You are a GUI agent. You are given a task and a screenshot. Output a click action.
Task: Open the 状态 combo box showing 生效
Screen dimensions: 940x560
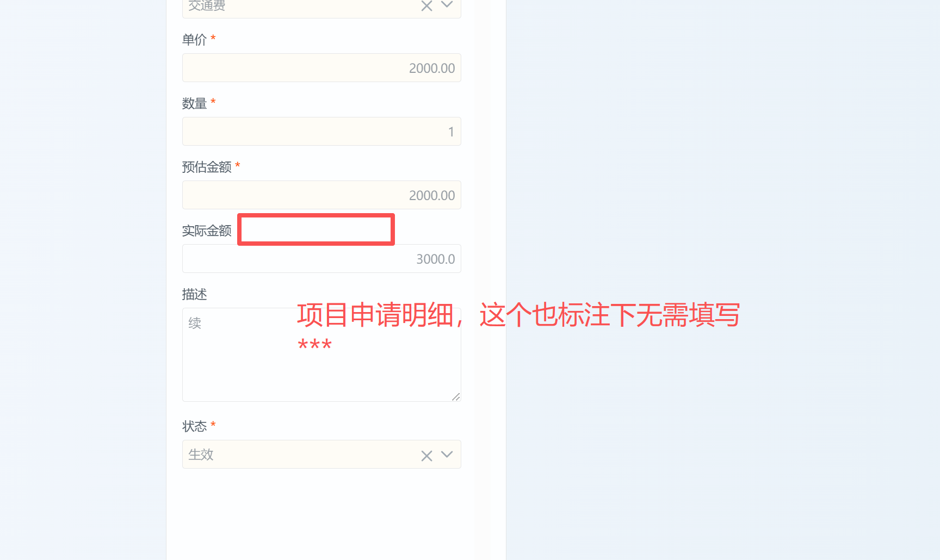coord(321,455)
